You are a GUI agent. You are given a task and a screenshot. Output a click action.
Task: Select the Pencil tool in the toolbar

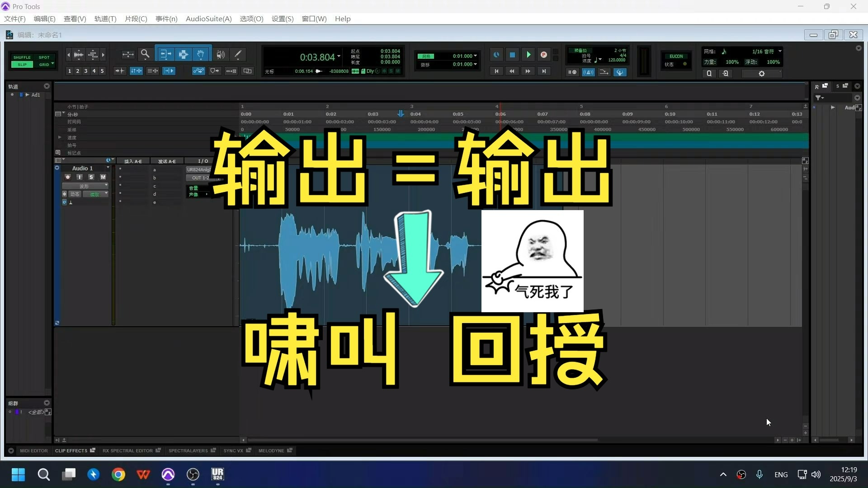[x=237, y=54]
